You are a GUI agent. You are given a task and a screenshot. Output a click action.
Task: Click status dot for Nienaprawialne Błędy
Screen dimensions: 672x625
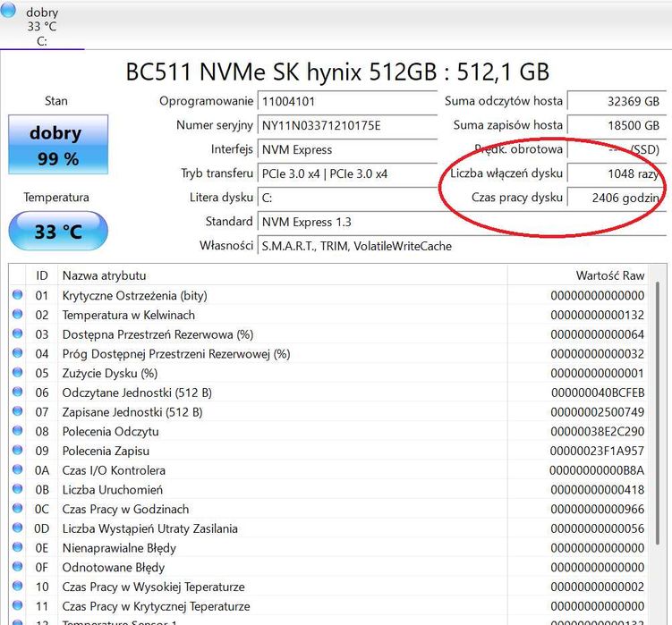18,547
